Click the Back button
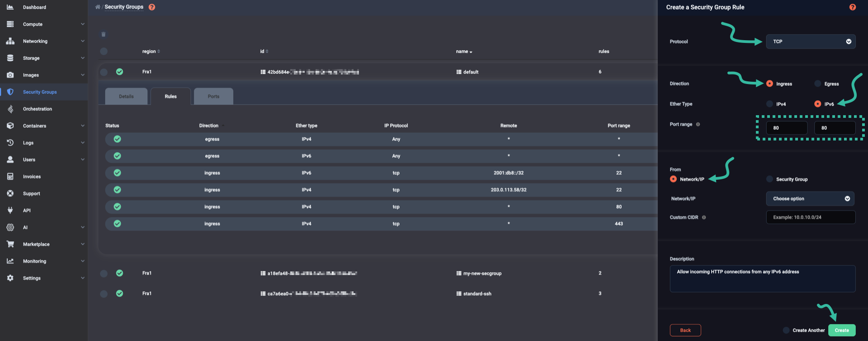Image resolution: width=868 pixels, height=341 pixels. (685, 330)
